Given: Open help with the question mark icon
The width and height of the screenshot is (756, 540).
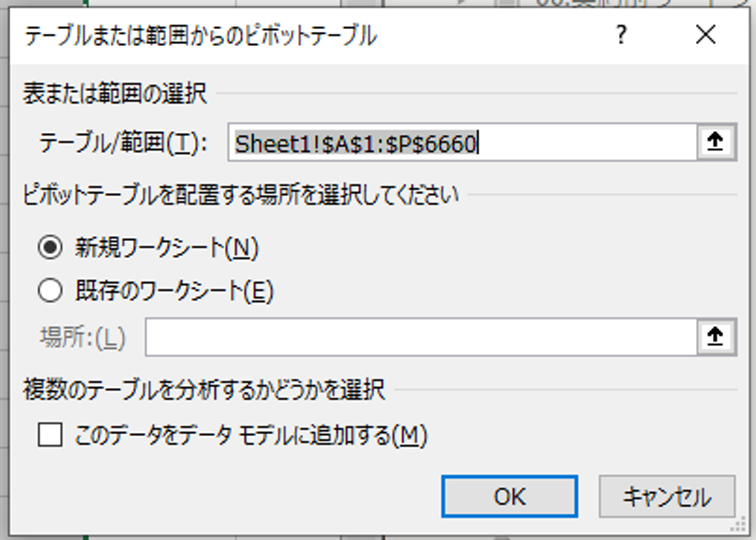Looking at the screenshot, I should (622, 35).
